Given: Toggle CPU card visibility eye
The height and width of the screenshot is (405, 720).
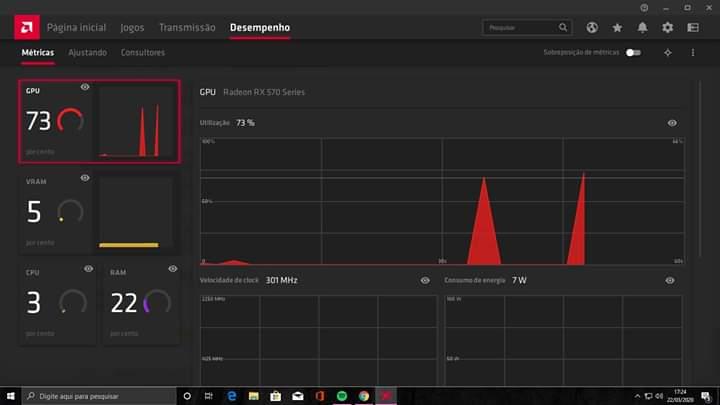Looking at the screenshot, I should coord(88,269).
